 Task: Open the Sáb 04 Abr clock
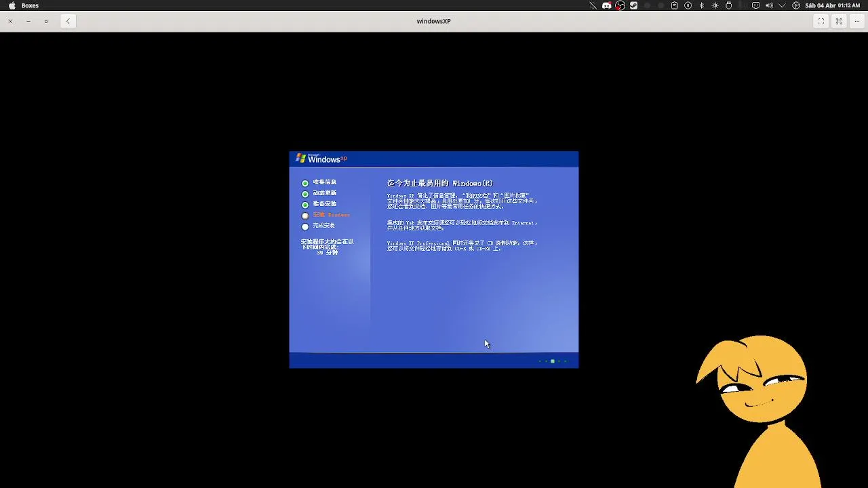pyautogui.click(x=832, y=5)
